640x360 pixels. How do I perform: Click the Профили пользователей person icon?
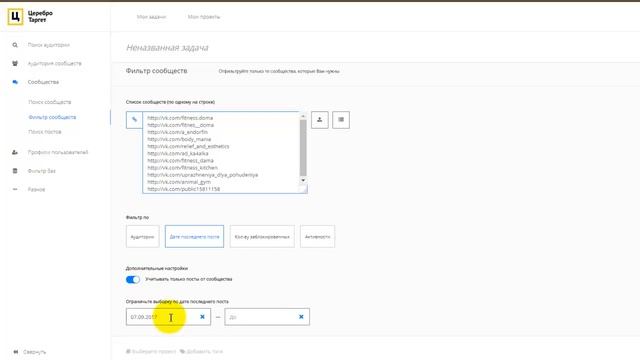[x=15, y=152]
